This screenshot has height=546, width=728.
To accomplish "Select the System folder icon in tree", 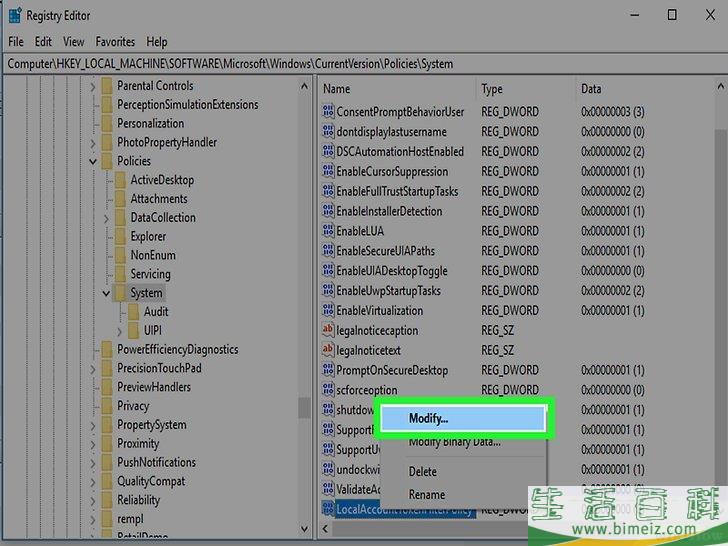I will 119,293.
